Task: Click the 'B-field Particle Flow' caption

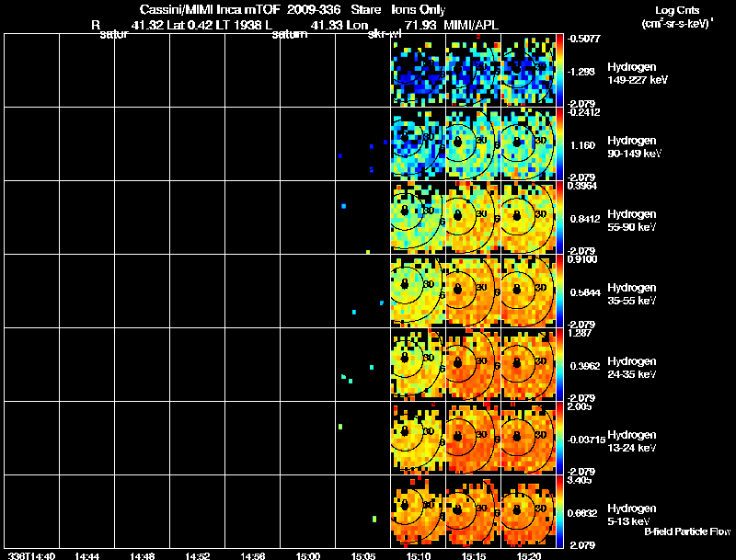Action: (x=687, y=531)
